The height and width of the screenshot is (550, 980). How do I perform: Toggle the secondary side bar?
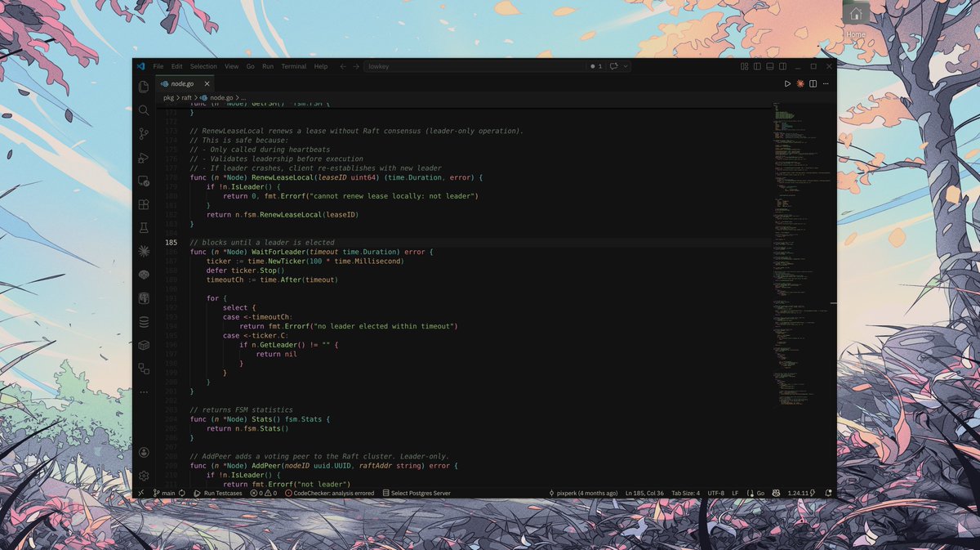point(782,66)
